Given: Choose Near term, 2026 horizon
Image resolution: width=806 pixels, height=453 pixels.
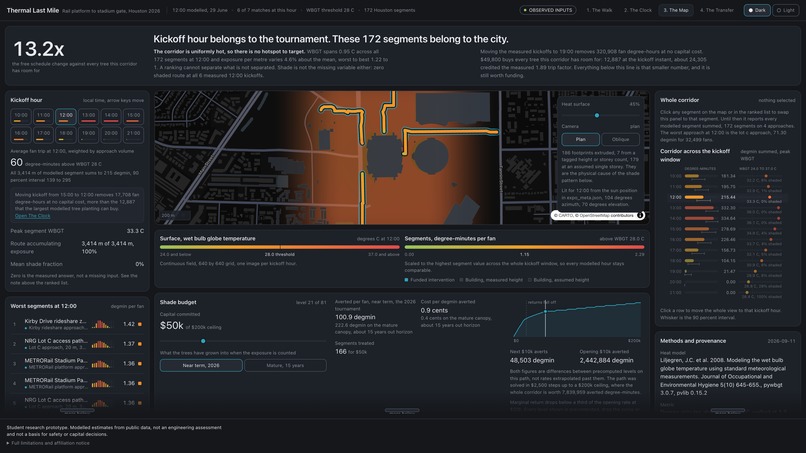Looking at the screenshot, I should (x=201, y=366).
